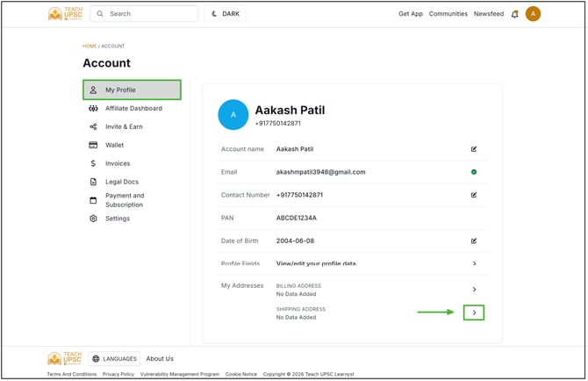Image resolution: width=588 pixels, height=381 pixels.
Task: Open About Us footer link
Action: [160, 360]
